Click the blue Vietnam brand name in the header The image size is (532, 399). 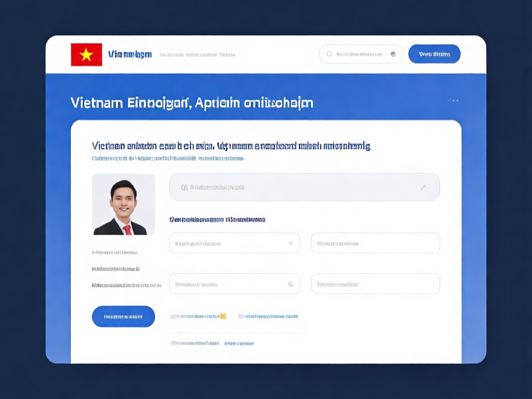pyautogui.click(x=129, y=54)
